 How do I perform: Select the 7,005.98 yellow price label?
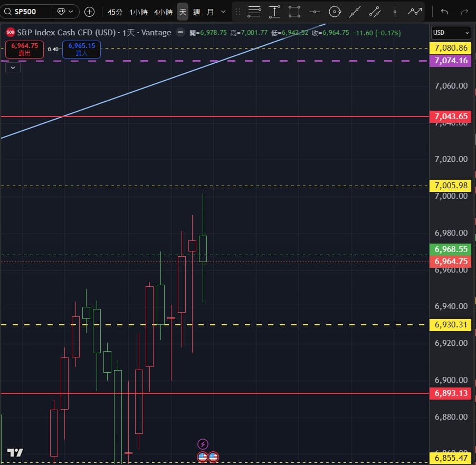[451, 186]
